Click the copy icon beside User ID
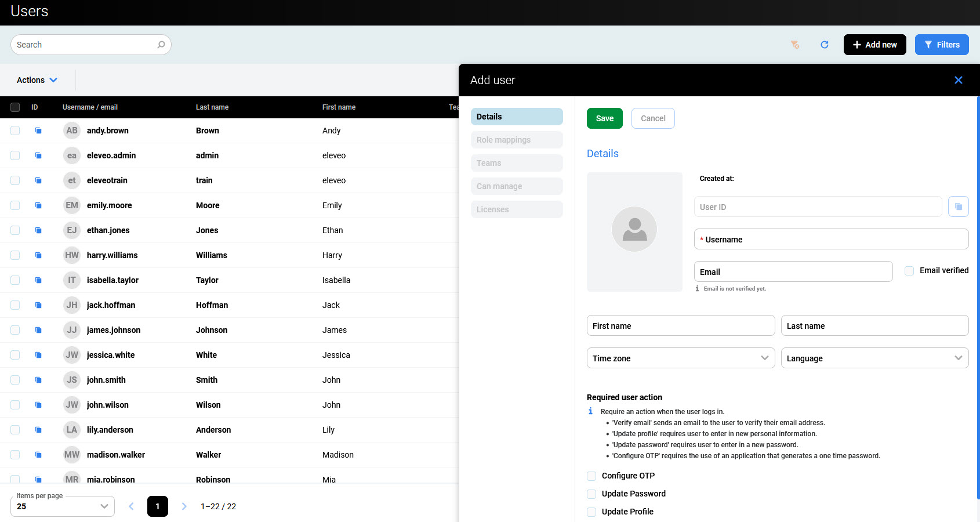 pos(958,206)
